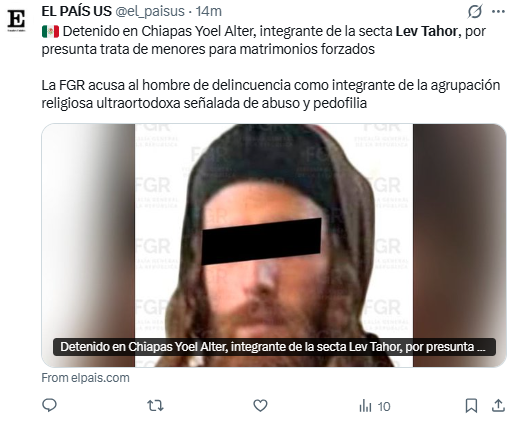Expand the three-dot more options menu
The image size is (516, 421).
click(498, 12)
